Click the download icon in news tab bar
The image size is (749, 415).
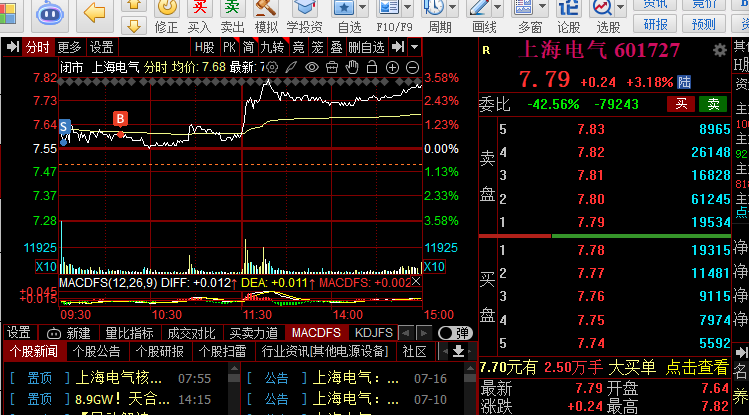(x=458, y=351)
